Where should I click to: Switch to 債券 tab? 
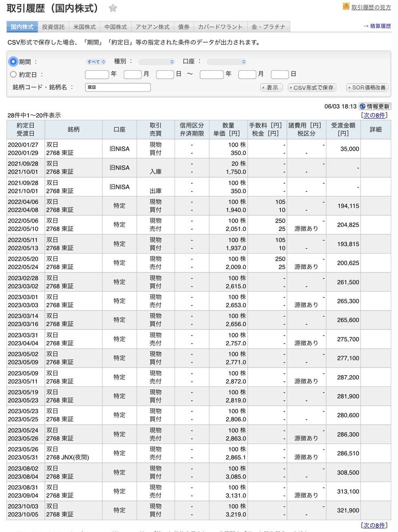pyautogui.click(x=183, y=27)
